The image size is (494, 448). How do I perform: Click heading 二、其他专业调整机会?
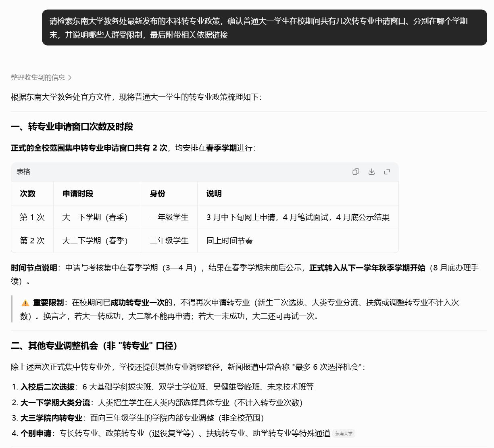point(94,346)
